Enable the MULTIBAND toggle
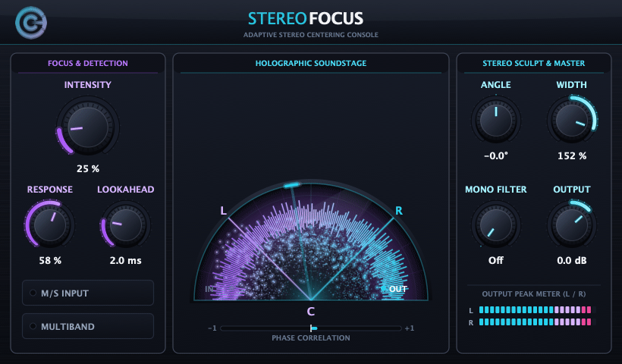The image size is (622, 364). [x=88, y=326]
